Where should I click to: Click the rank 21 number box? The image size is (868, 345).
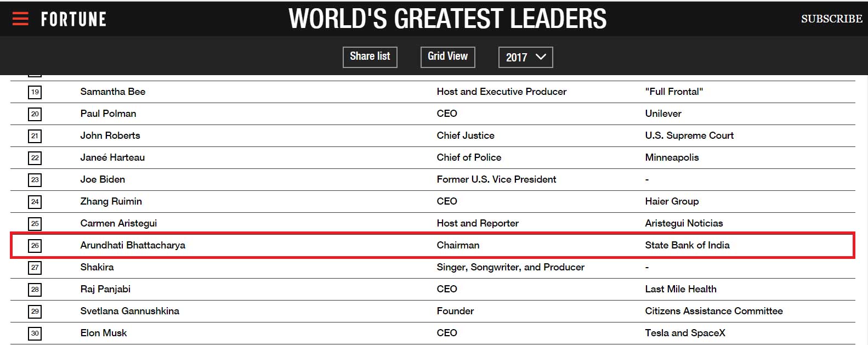point(35,135)
